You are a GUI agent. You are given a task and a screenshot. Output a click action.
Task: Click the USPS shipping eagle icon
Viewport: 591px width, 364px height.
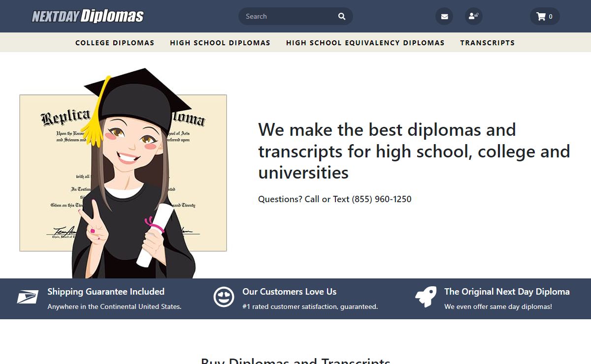point(28,297)
